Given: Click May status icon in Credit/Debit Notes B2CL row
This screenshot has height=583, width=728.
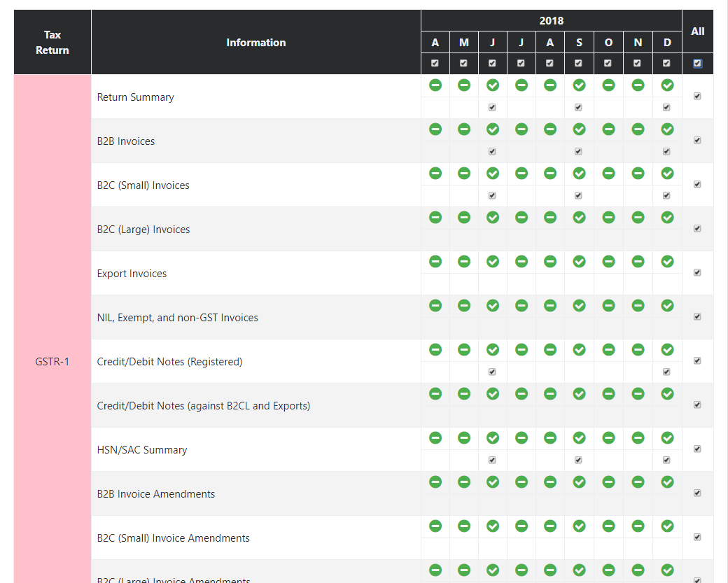Looking at the screenshot, I should 464,394.
